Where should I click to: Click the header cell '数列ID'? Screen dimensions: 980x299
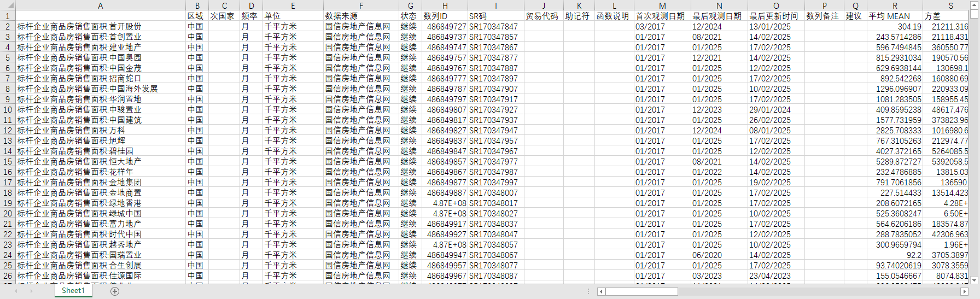pyautogui.click(x=445, y=16)
